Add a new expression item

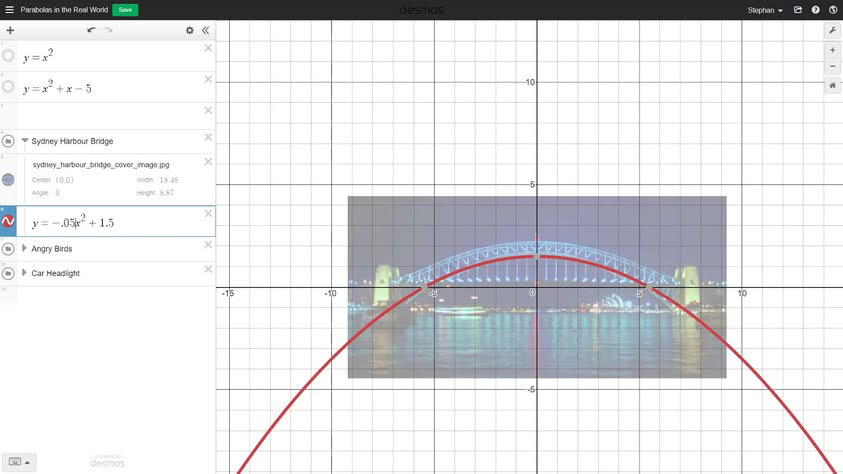[10, 31]
